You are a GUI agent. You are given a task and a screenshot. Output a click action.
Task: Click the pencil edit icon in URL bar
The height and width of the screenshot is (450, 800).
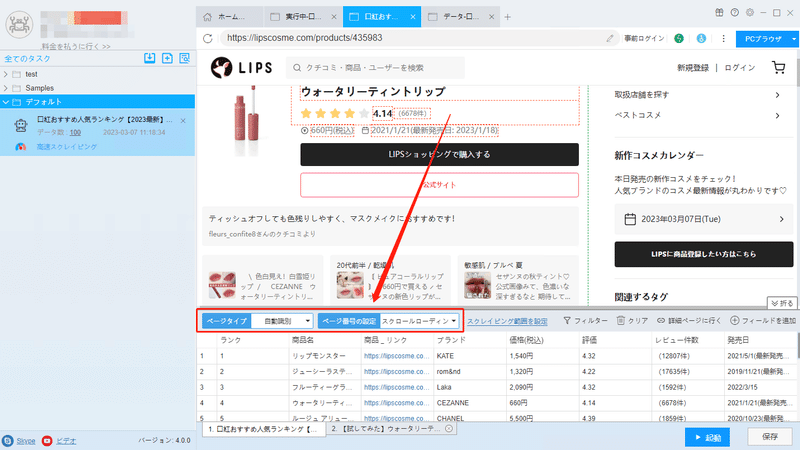pyautogui.click(x=610, y=38)
